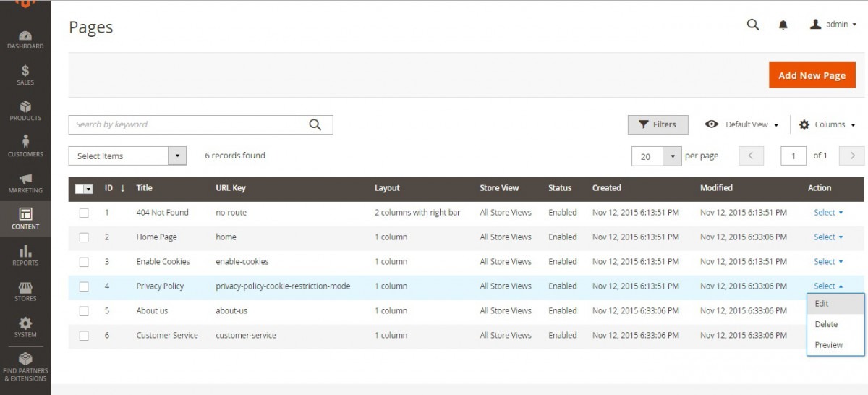
Task: Click the Magento logo
Action: [x=25, y=4]
